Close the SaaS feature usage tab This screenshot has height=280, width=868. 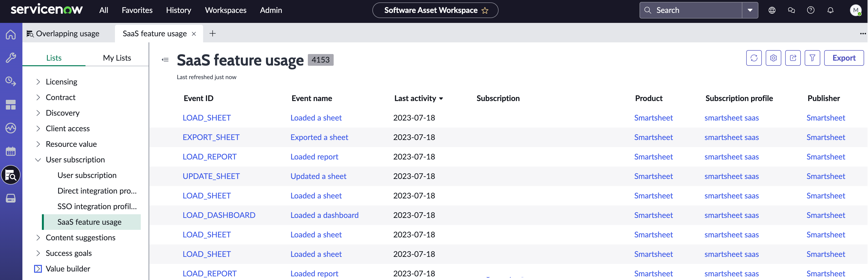pos(194,34)
